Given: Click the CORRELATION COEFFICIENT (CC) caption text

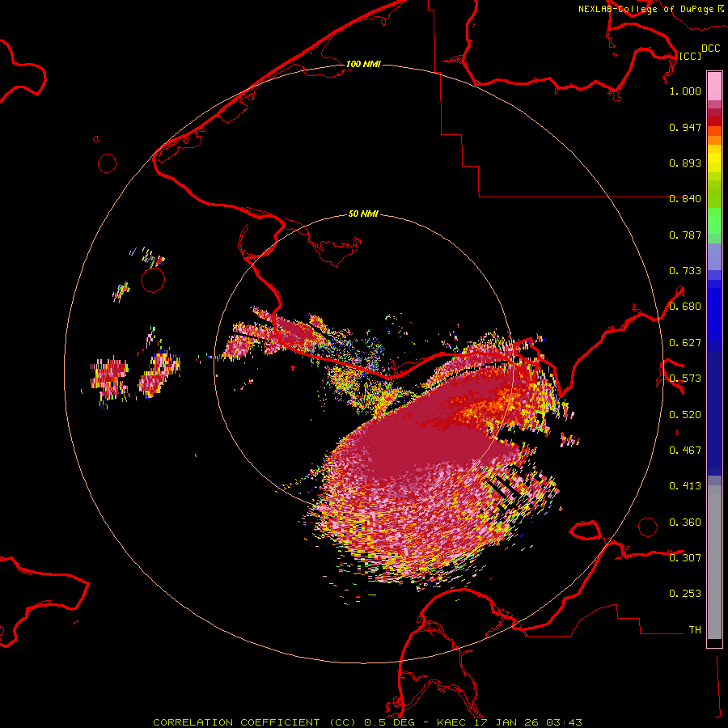Looking at the screenshot, I should [x=254, y=722].
